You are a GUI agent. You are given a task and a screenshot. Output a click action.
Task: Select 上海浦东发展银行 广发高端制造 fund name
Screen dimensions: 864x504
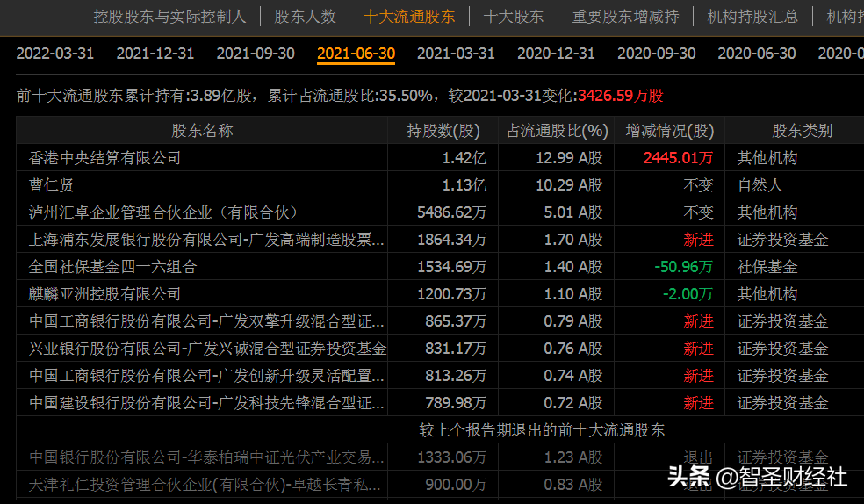tap(206, 240)
